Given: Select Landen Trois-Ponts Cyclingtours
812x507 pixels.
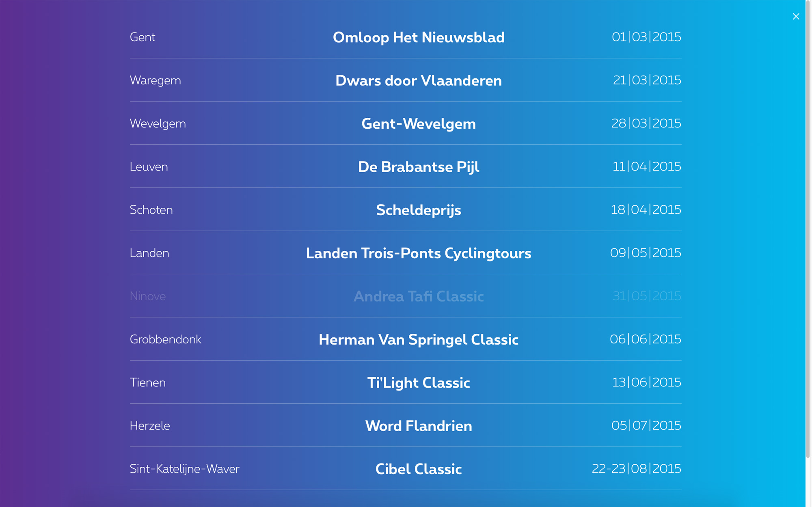Looking at the screenshot, I should click(419, 253).
